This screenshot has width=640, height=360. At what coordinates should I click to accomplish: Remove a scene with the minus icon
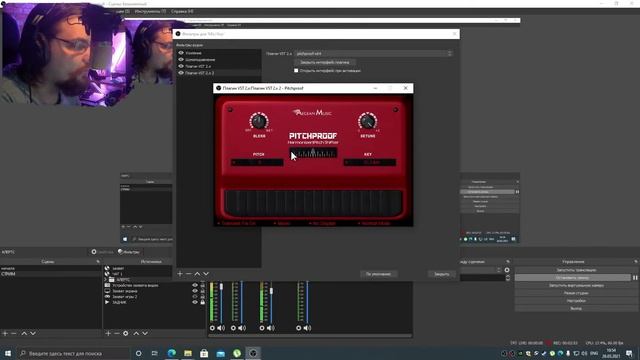pos(14,333)
